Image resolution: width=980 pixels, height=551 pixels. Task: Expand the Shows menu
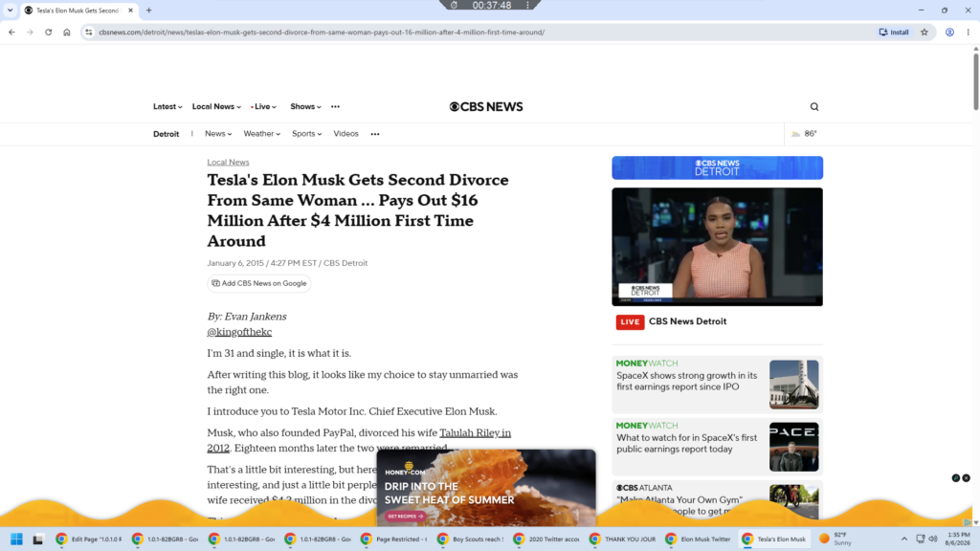coord(305,107)
